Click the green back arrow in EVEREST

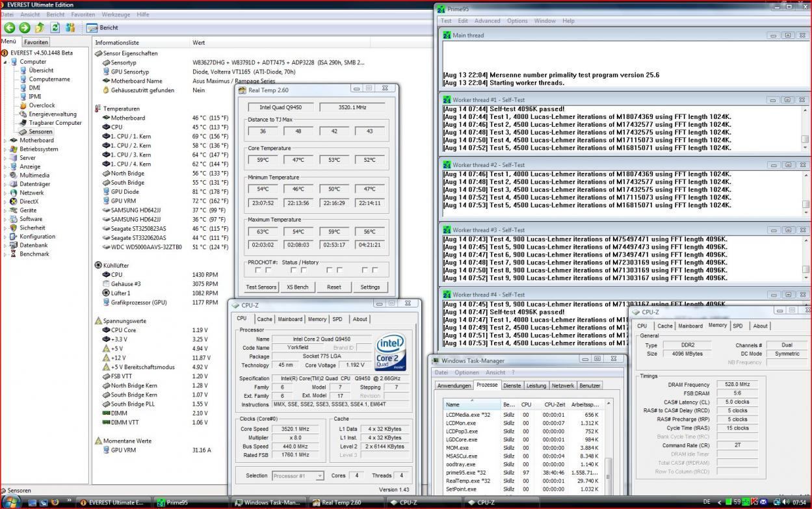point(9,28)
